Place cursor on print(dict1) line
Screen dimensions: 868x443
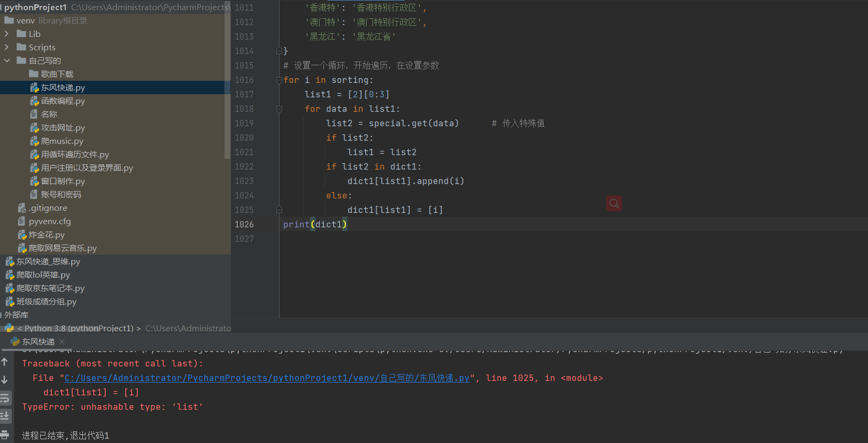point(315,224)
